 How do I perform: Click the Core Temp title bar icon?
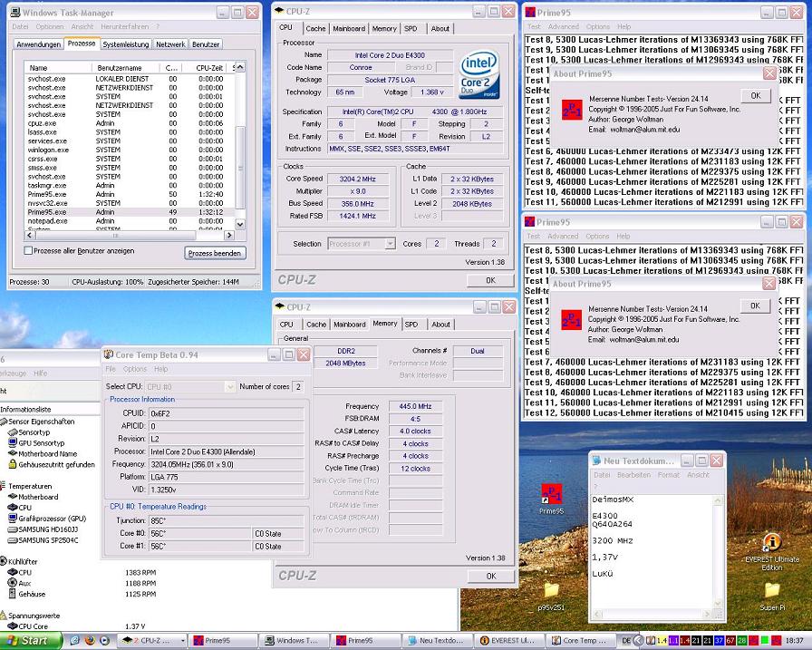(109, 354)
